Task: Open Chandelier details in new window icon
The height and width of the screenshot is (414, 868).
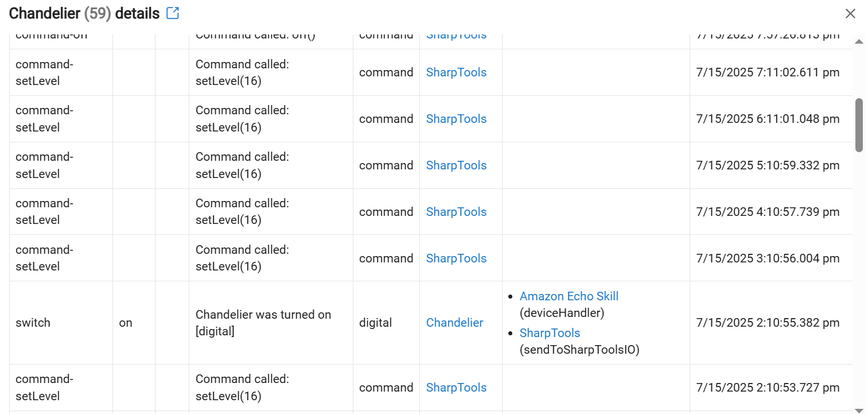Action: coord(173,13)
